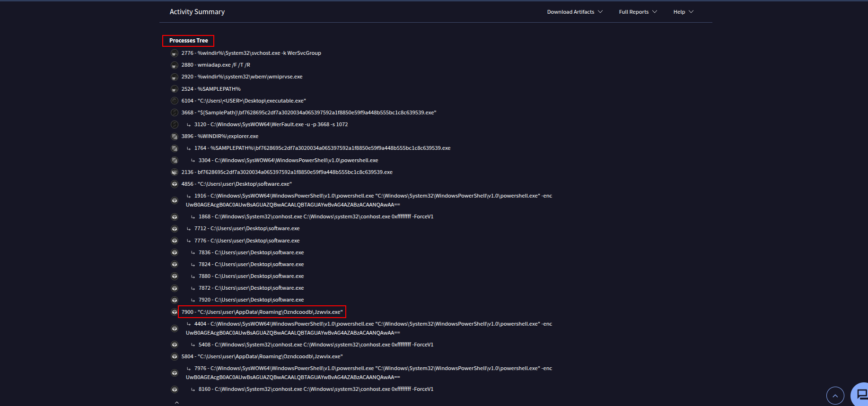Expand the Full Reports dropdown
Image resolution: width=868 pixels, height=406 pixels.
point(638,12)
